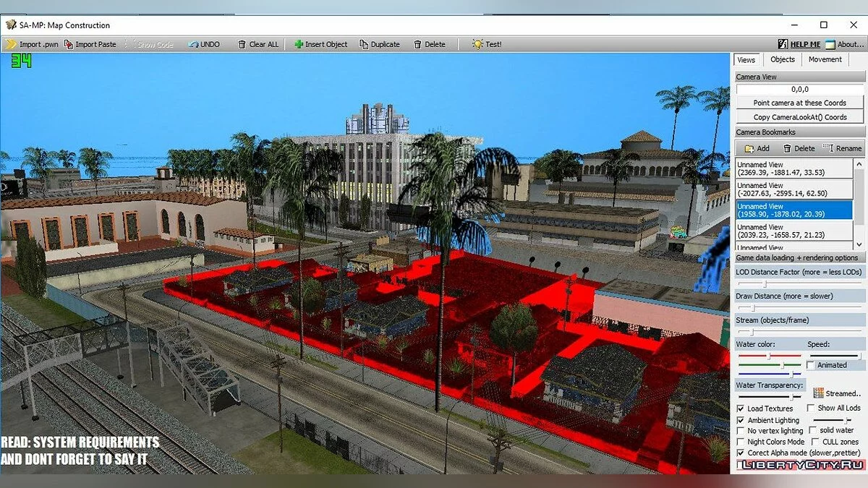Open the Movement tab
Image resolution: width=868 pixels, height=488 pixels.
(x=825, y=59)
